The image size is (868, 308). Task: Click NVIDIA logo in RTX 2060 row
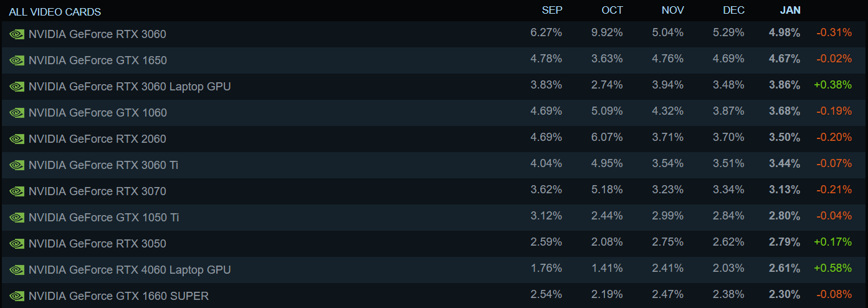pos(17,139)
